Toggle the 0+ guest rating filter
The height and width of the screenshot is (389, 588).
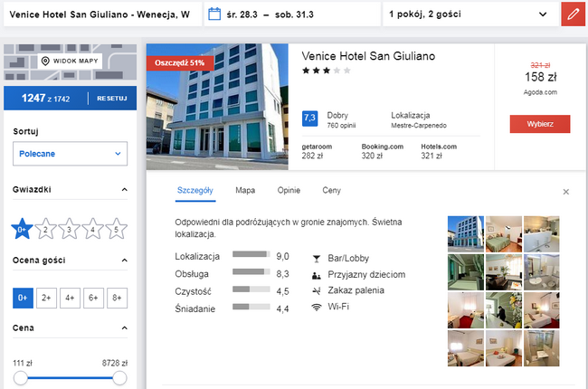(x=23, y=298)
